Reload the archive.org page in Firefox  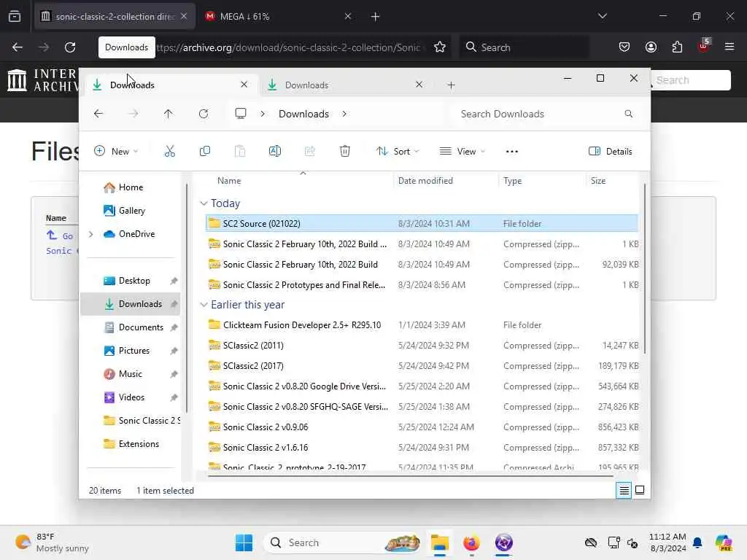coord(70,47)
